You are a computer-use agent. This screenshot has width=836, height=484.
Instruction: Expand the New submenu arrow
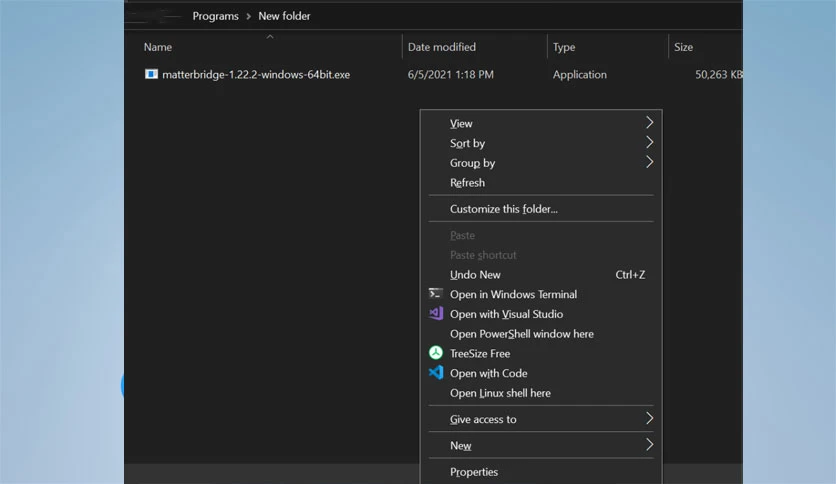(649, 445)
